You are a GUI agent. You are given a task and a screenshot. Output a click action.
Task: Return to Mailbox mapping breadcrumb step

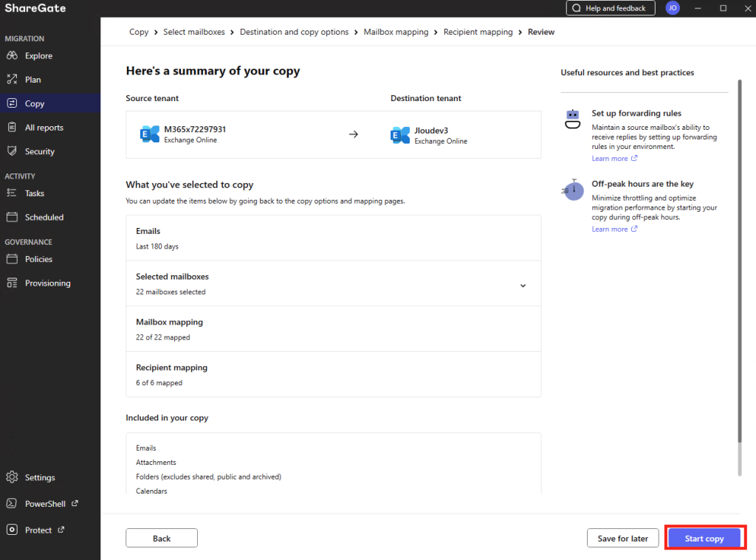(x=396, y=32)
